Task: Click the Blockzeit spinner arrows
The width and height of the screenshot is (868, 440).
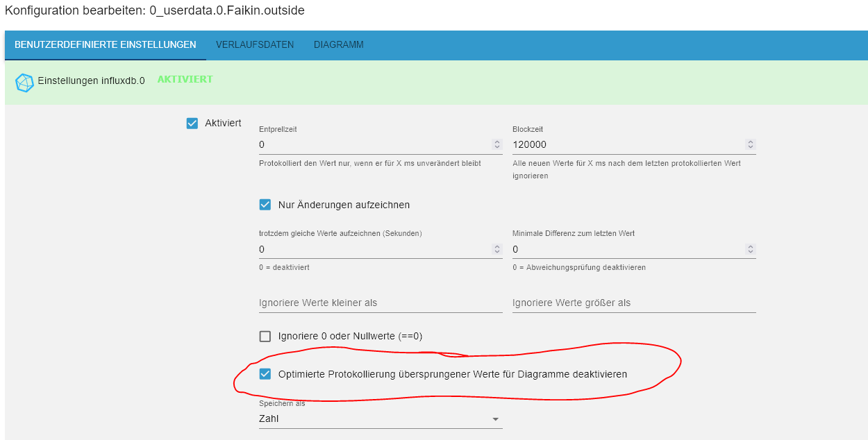Action: pos(750,144)
